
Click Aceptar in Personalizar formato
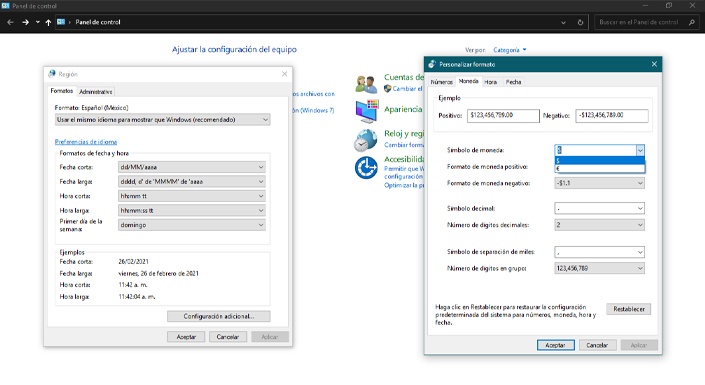pyautogui.click(x=555, y=345)
